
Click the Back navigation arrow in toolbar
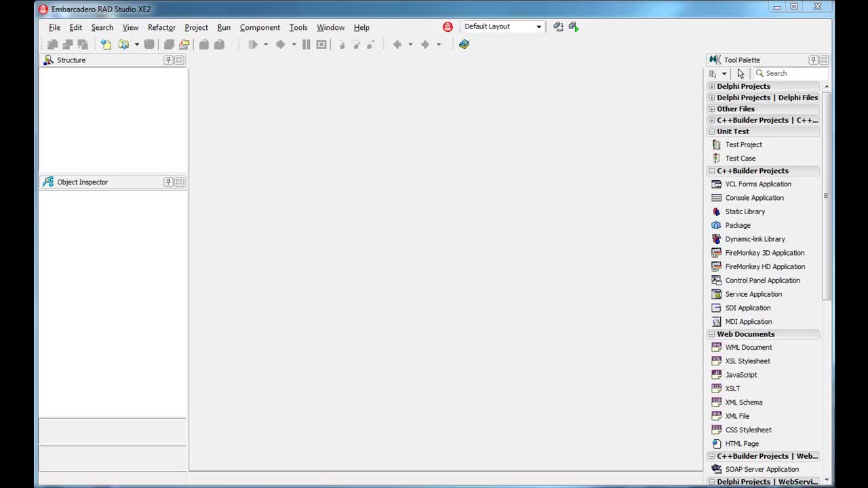click(x=397, y=44)
